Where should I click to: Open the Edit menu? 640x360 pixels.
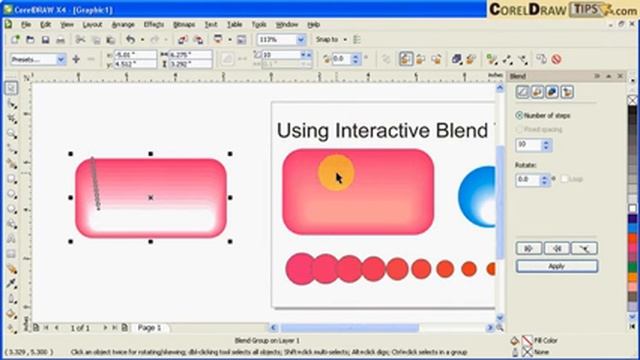[45, 24]
